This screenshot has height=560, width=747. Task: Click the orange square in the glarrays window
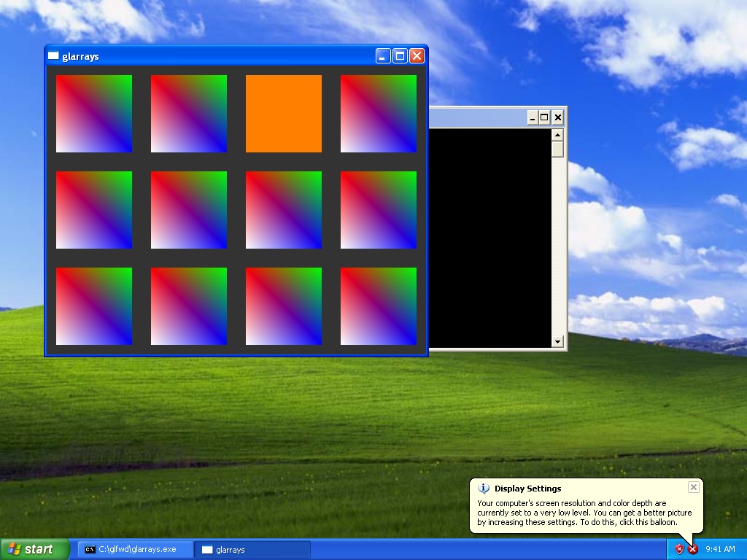coord(284,114)
